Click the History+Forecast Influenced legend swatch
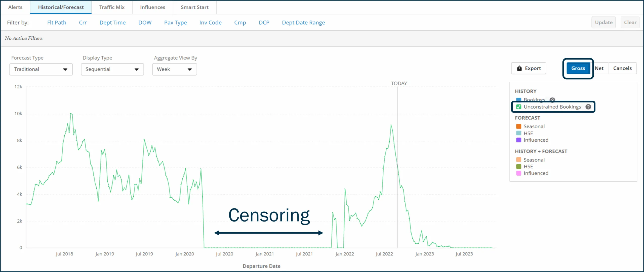The height and width of the screenshot is (272, 644). click(x=519, y=173)
